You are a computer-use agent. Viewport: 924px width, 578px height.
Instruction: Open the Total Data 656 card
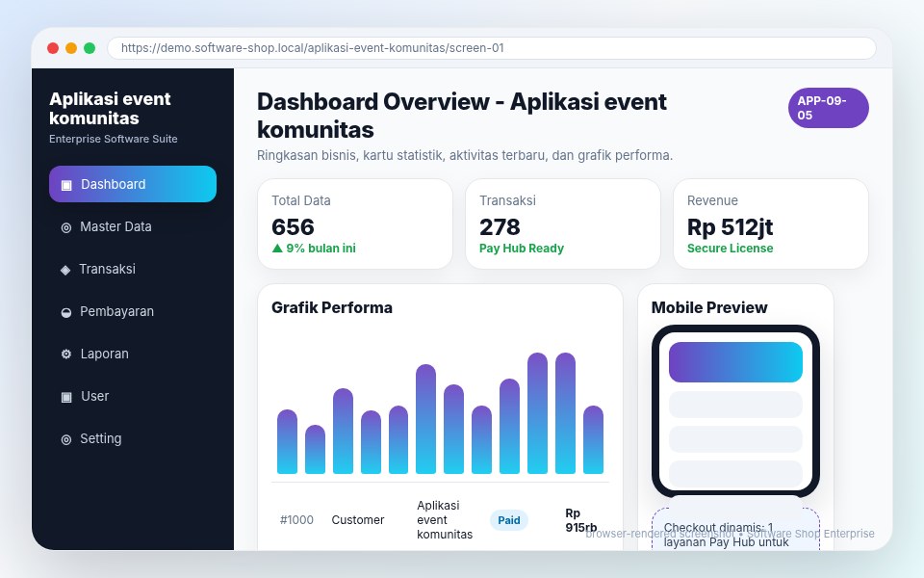(355, 224)
